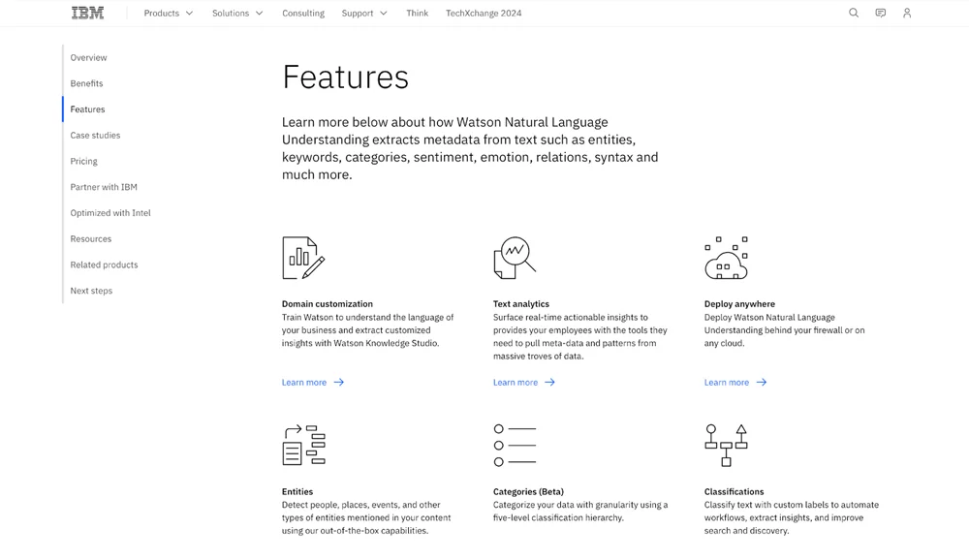Go to Case studies in the sidebar
Viewport: 969px width, 560px height.
coord(95,136)
